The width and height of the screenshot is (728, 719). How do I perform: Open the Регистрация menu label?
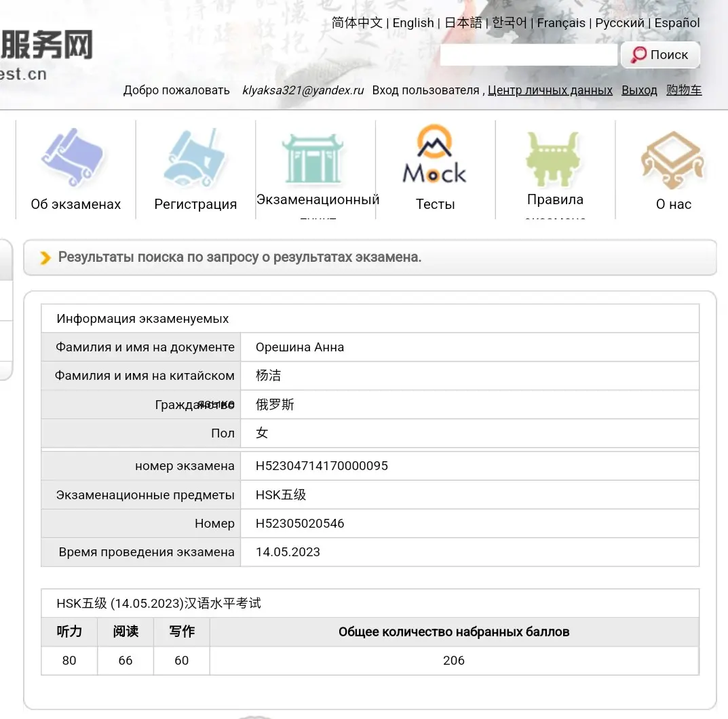click(x=195, y=204)
